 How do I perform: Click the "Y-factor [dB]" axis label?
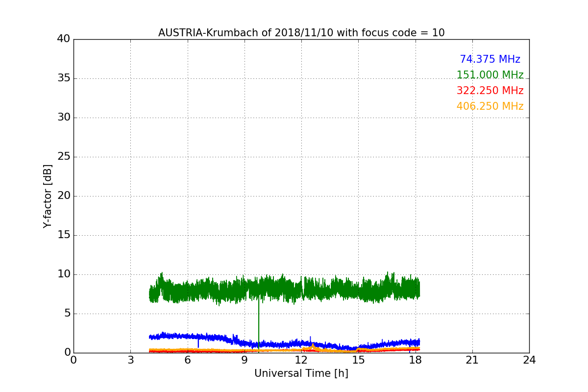point(48,196)
